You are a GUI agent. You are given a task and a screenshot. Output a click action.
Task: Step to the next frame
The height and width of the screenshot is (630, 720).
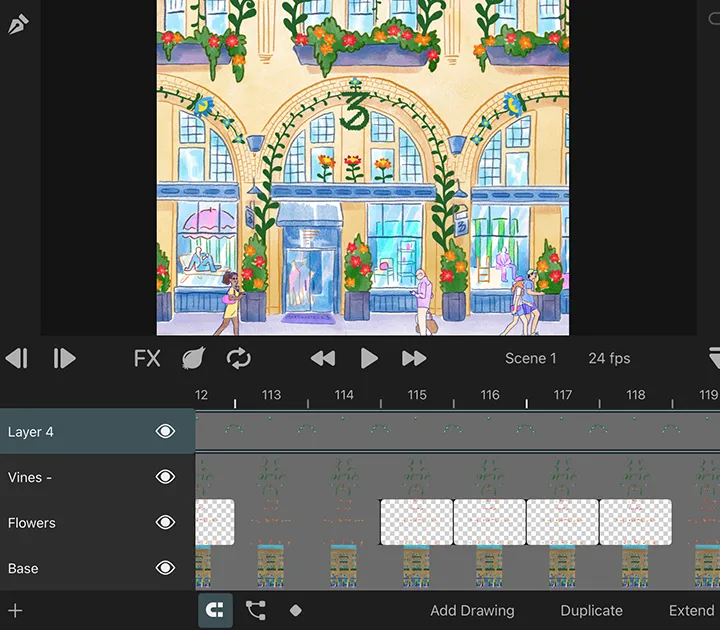click(x=64, y=358)
